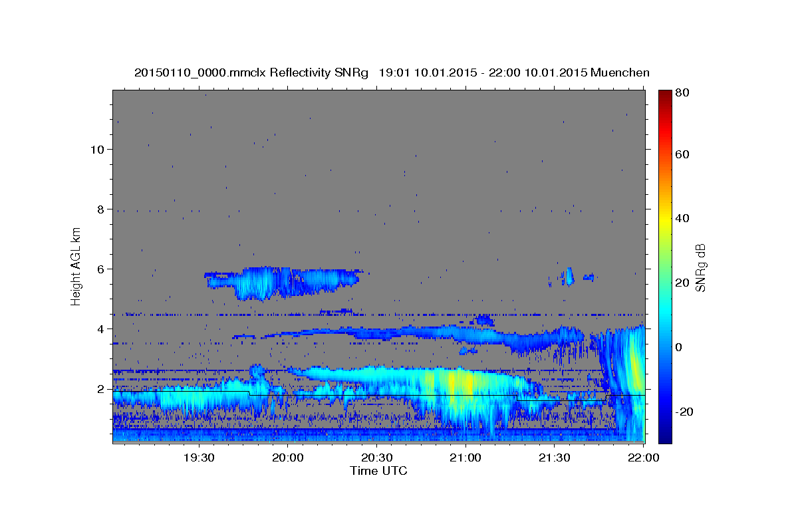Click the dark blue bottom of the colorbar

[665, 436]
